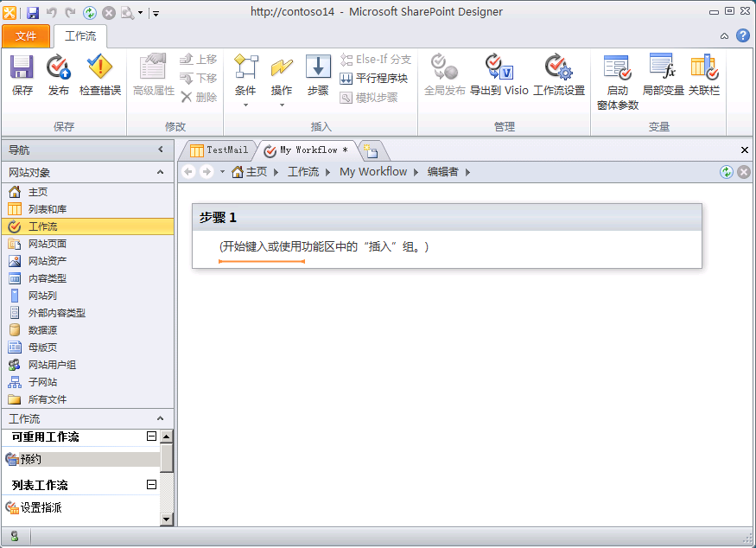Click the status bar user login icon

(15, 536)
